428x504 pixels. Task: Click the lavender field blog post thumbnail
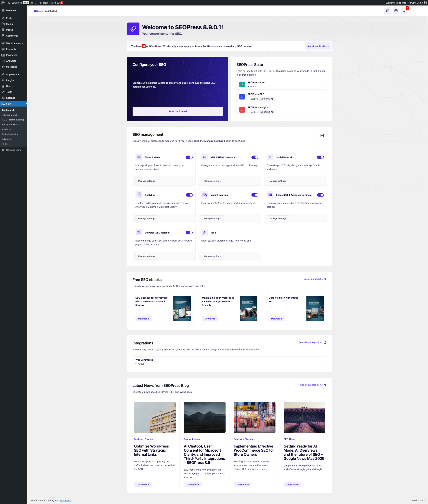[304, 417]
